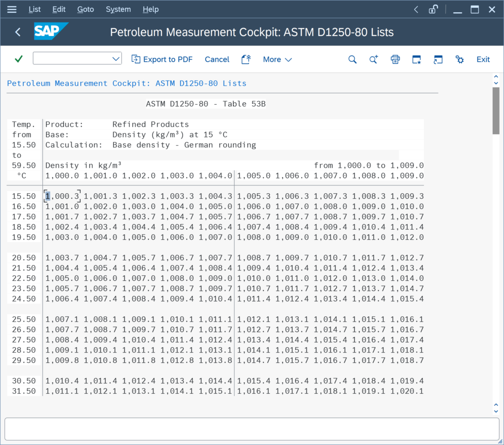Click temperature row label 31.50
504x445 pixels.
click(24, 391)
